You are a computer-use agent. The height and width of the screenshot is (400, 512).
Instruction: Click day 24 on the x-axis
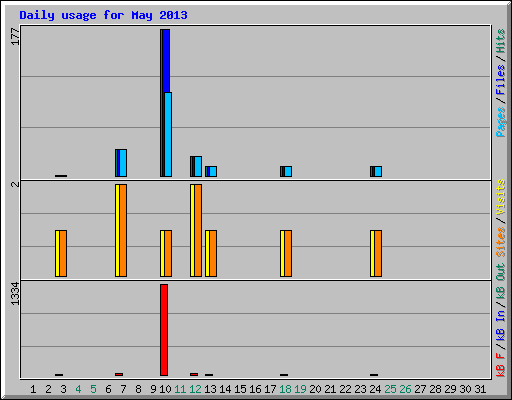[375, 389]
